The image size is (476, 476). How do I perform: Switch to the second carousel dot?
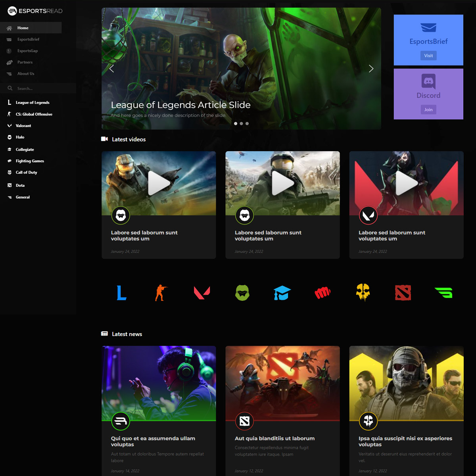[x=241, y=124]
